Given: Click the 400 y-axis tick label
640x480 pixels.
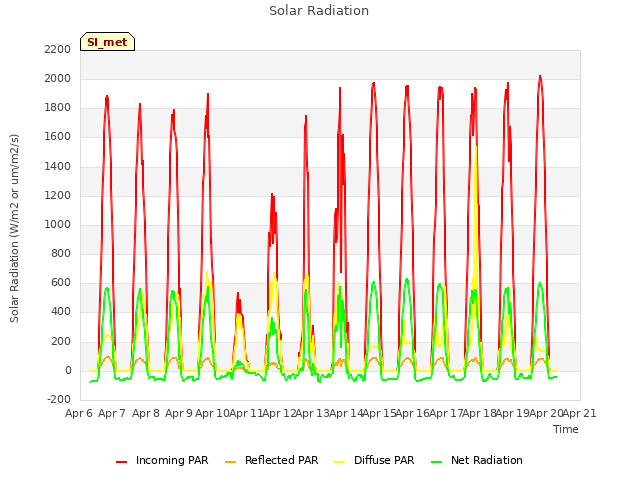Looking at the screenshot, I should [61, 312].
